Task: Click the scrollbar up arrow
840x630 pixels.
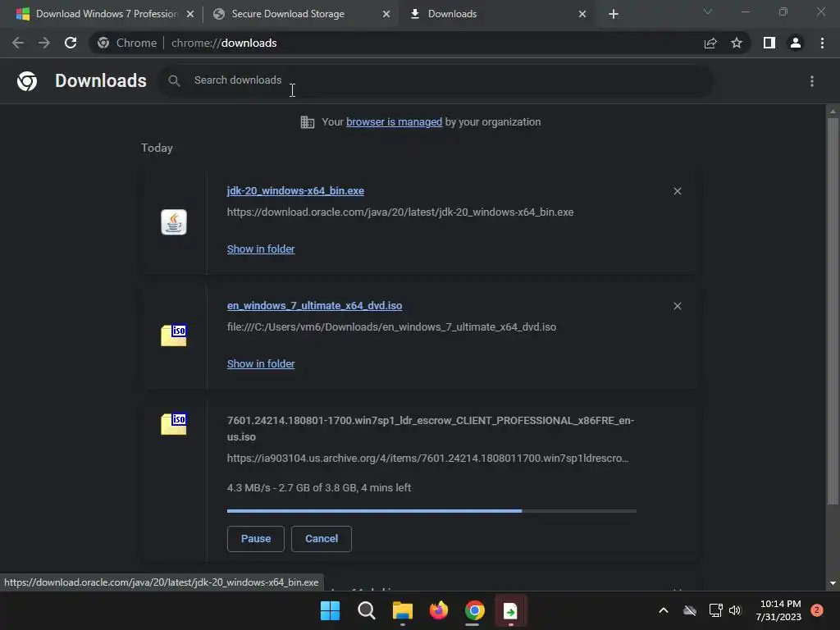Action: [x=833, y=112]
